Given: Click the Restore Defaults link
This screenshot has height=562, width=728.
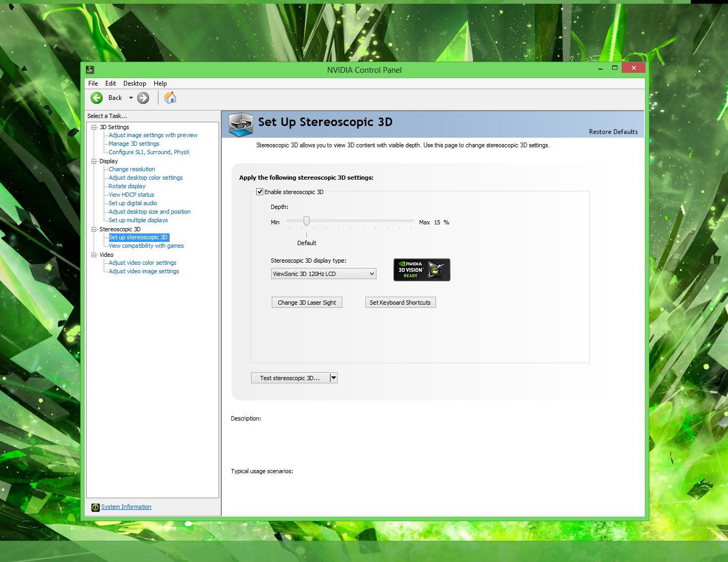Looking at the screenshot, I should click(613, 132).
